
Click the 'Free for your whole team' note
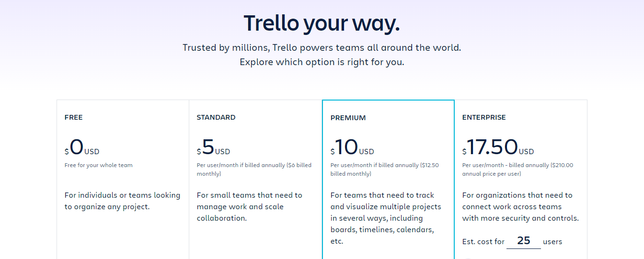tap(99, 165)
